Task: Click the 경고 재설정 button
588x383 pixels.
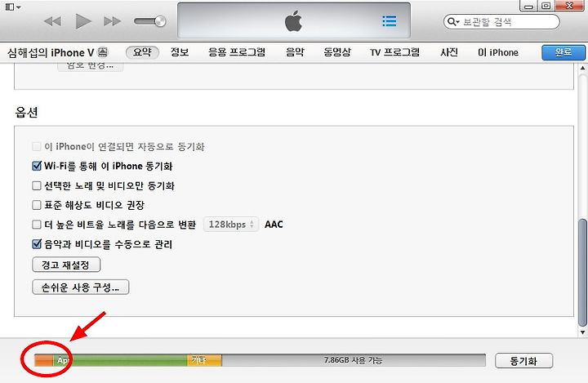Action: 66,265
